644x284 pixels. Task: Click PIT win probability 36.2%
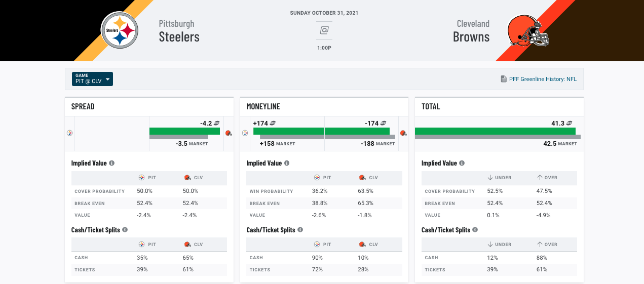320,191
